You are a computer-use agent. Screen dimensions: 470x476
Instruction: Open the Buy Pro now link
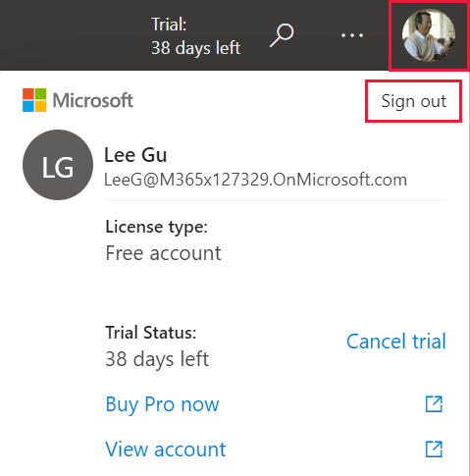click(162, 404)
